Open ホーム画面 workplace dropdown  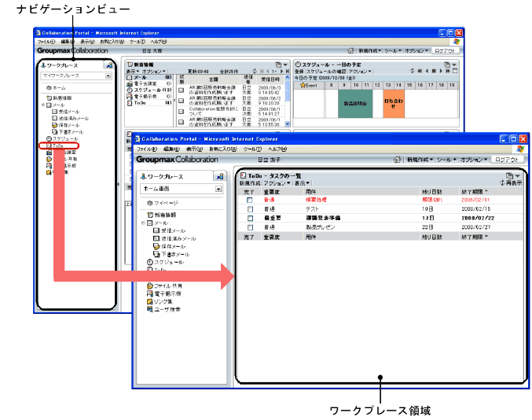(218, 189)
